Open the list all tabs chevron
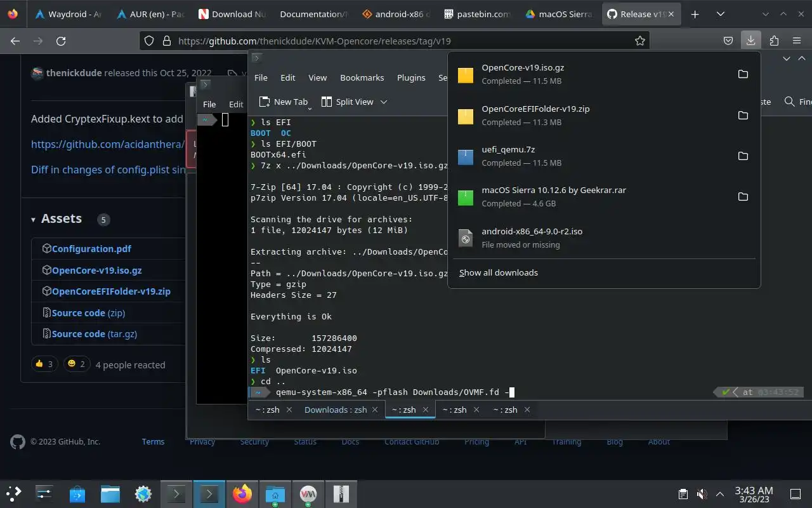Image resolution: width=812 pixels, height=508 pixels. tap(721, 14)
